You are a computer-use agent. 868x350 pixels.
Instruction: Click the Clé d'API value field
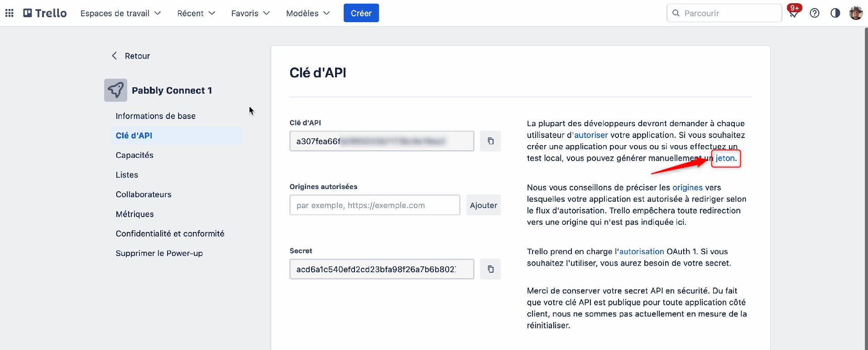pos(382,141)
